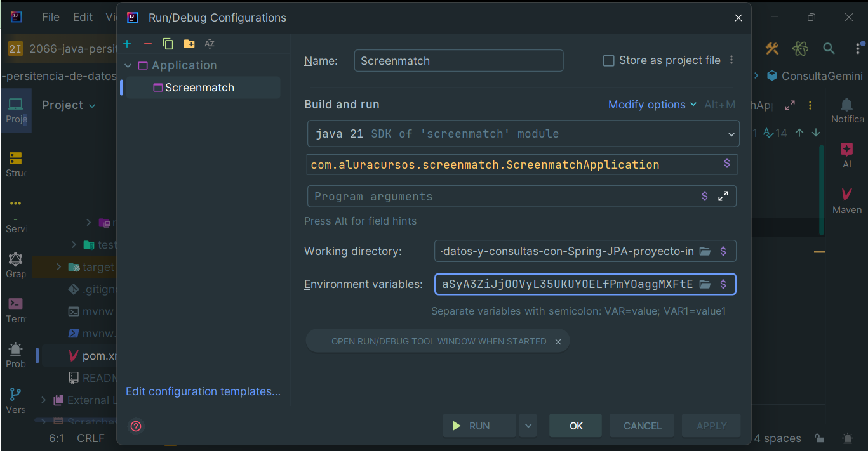Browse for Working directory folder icon
Image resolution: width=868 pixels, height=451 pixels.
705,251
